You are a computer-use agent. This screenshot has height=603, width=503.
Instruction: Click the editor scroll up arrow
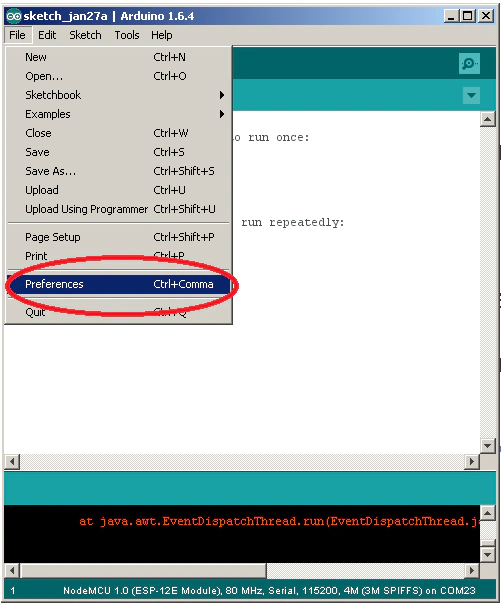click(487, 119)
